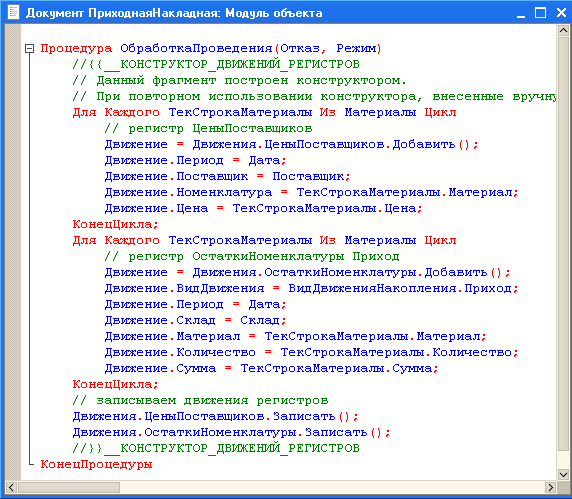This screenshot has height=499, width=572.
Task: Click the vertical scrollbar down arrow
Action: point(563,475)
